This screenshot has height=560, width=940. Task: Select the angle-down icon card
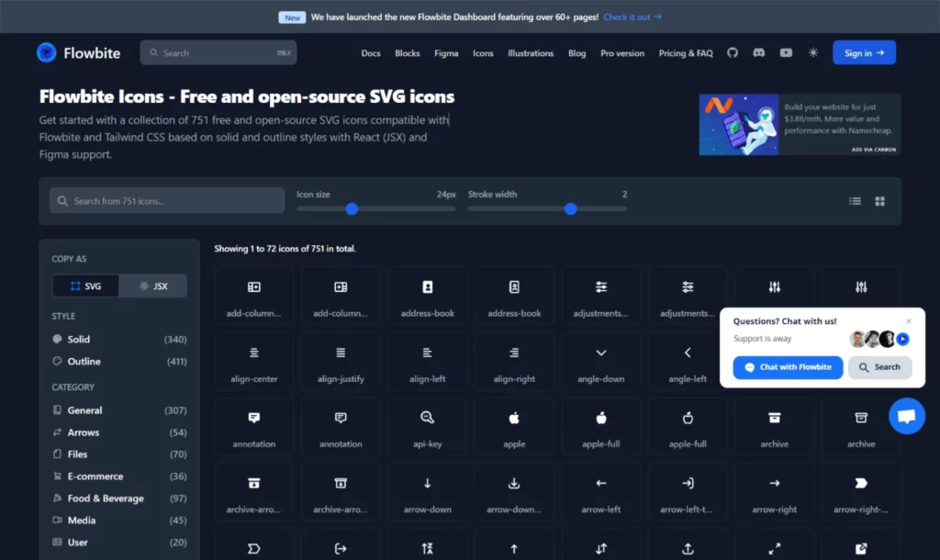[x=600, y=362]
